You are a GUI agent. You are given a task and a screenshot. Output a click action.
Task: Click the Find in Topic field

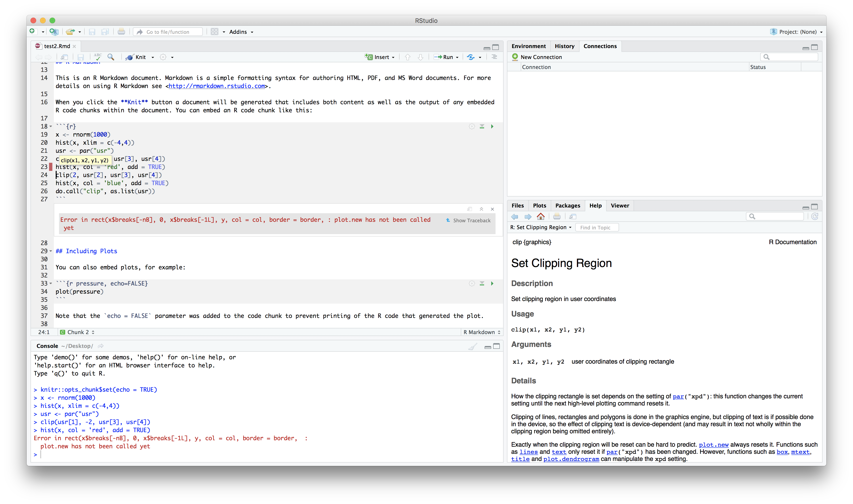(x=597, y=227)
